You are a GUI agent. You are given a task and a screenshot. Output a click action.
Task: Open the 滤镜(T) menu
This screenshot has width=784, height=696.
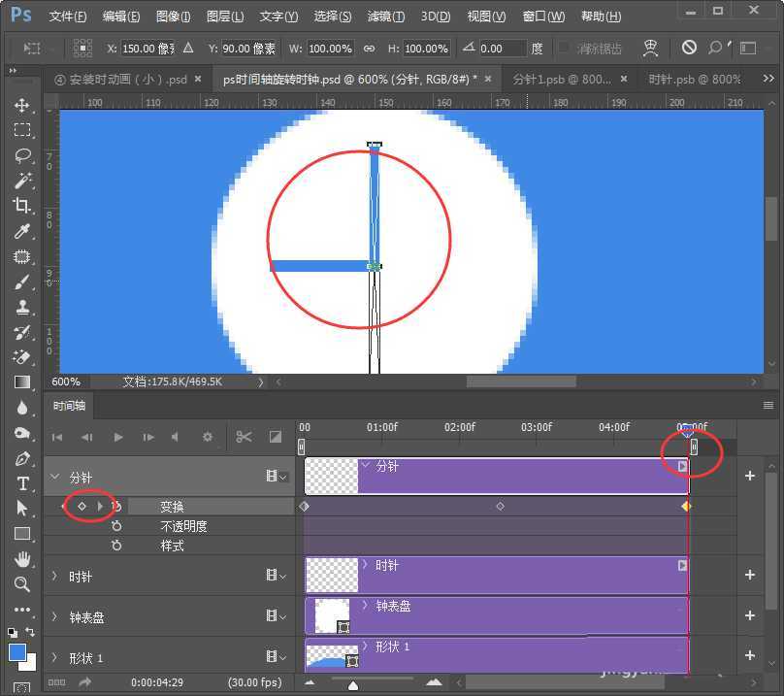coord(385,17)
